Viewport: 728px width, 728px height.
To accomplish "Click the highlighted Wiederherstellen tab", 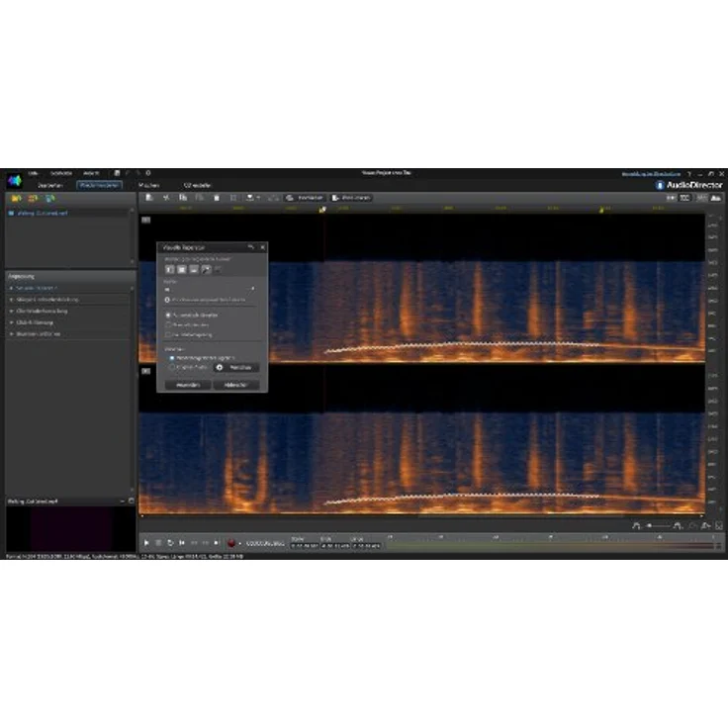I will (99, 185).
